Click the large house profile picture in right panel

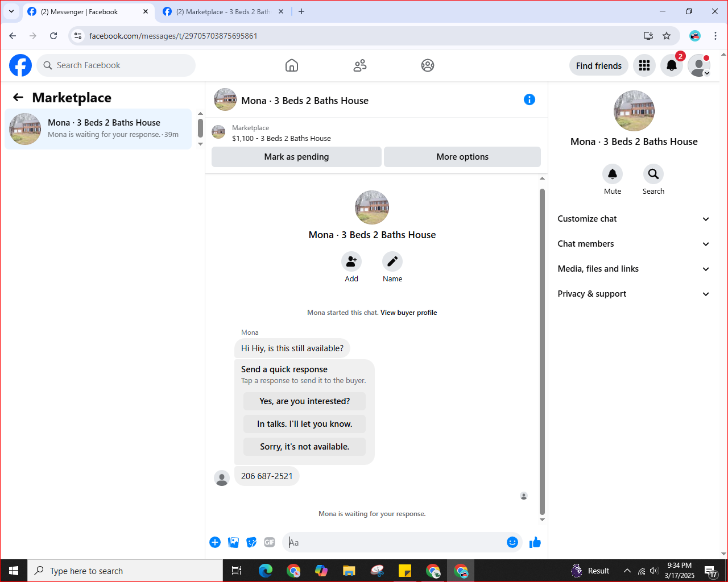click(x=634, y=111)
